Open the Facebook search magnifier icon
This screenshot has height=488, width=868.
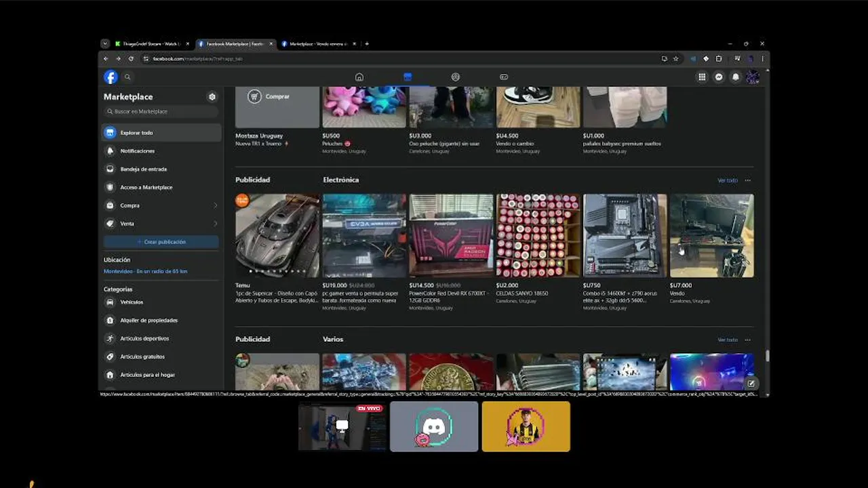click(127, 77)
